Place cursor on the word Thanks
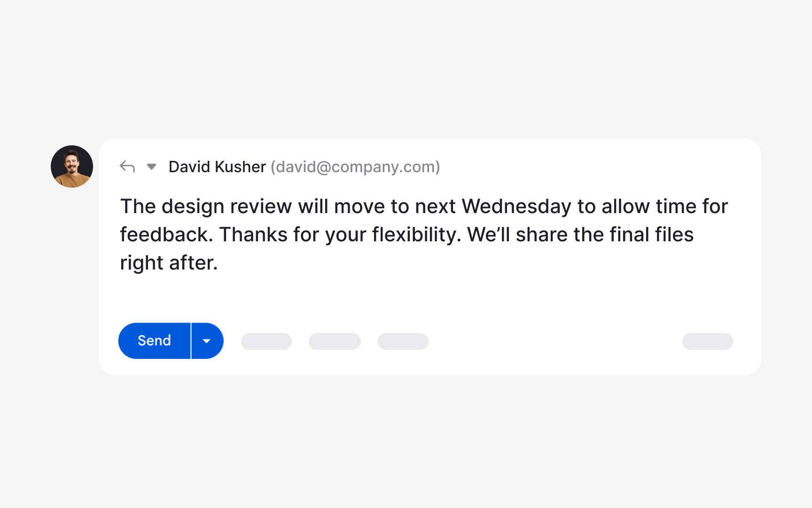Viewport: 812px width, 508px height. [x=253, y=235]
